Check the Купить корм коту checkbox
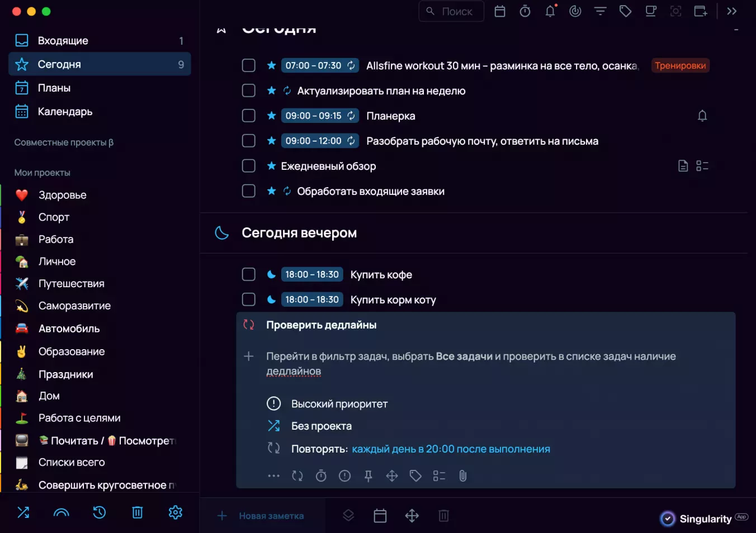The image size is (756, 533). pos(249,299)
